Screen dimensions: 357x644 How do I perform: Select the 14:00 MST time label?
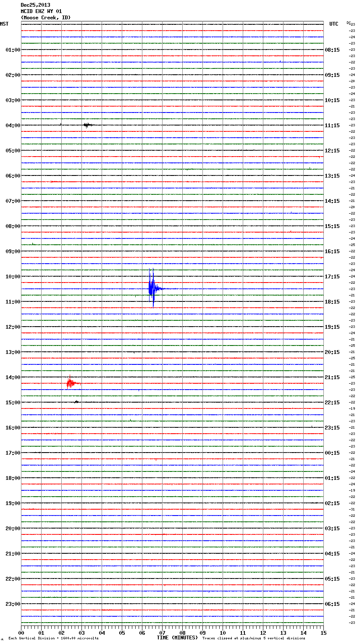[x=13, y=377]
